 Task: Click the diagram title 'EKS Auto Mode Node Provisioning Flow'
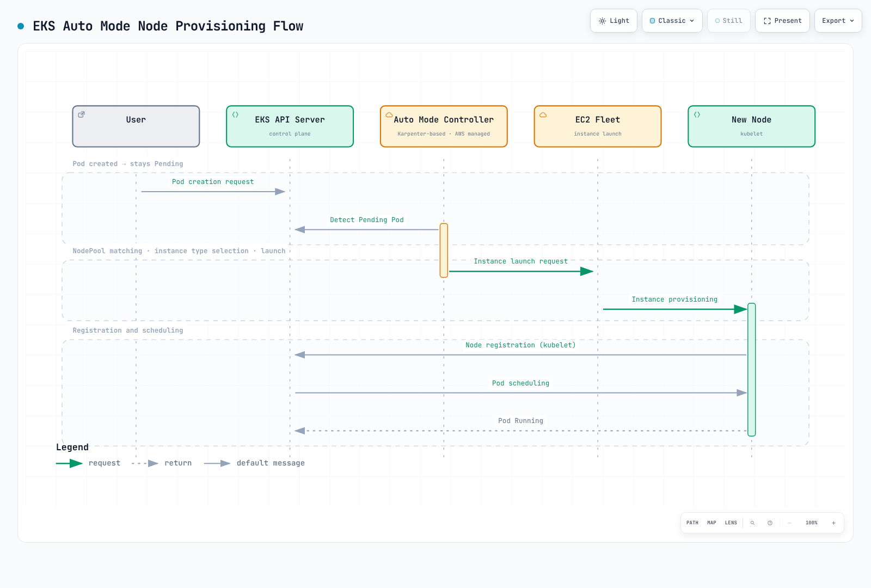[168, 26]
